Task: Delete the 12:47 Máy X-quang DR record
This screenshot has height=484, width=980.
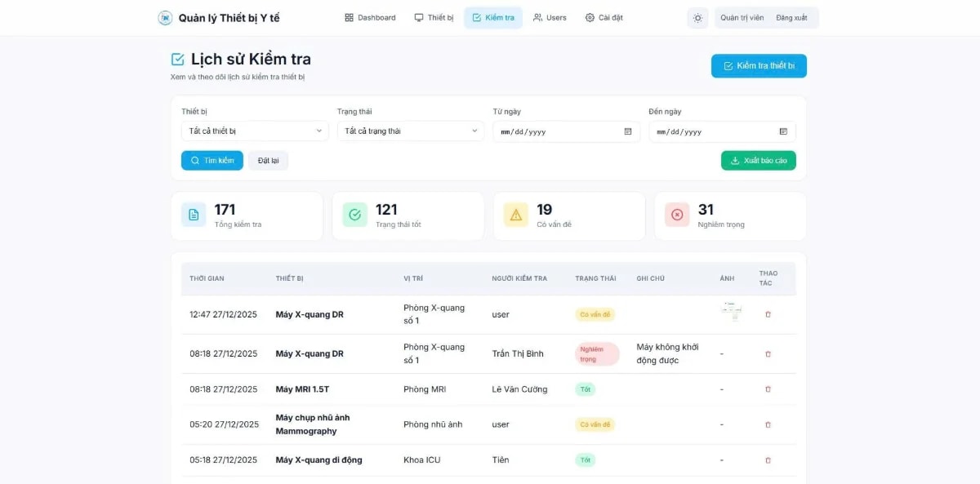Action: (x=768, y=314)
